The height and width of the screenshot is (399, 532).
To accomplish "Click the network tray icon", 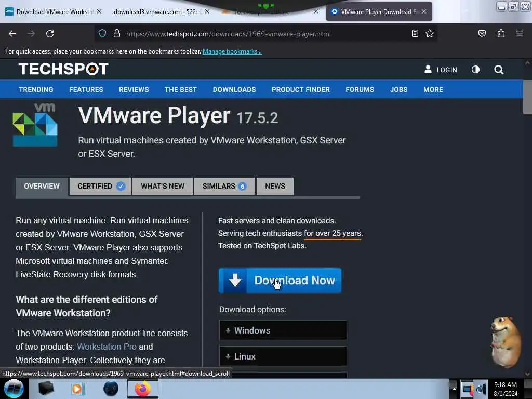I will [x=467, y=389].
